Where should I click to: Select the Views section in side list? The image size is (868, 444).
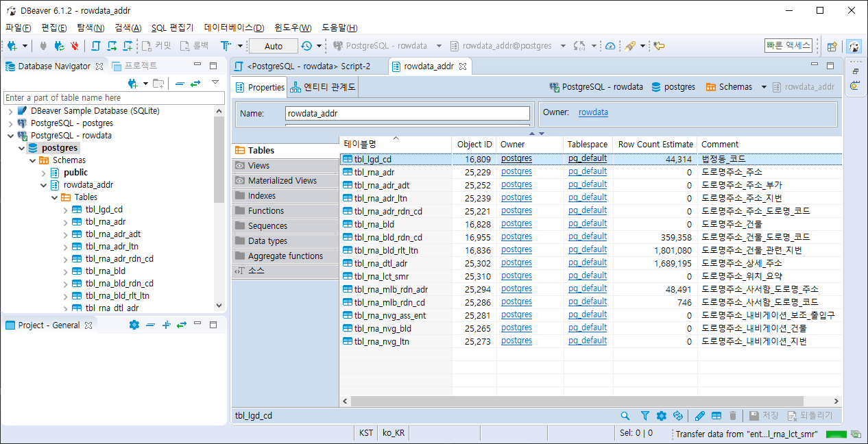click(x=285, y=166)
